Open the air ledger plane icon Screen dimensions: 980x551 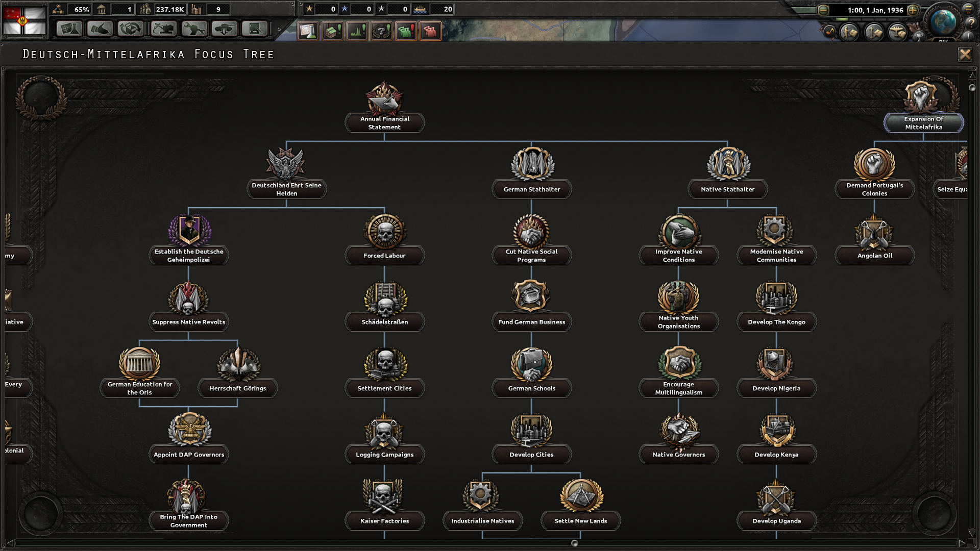click(898, 32)
